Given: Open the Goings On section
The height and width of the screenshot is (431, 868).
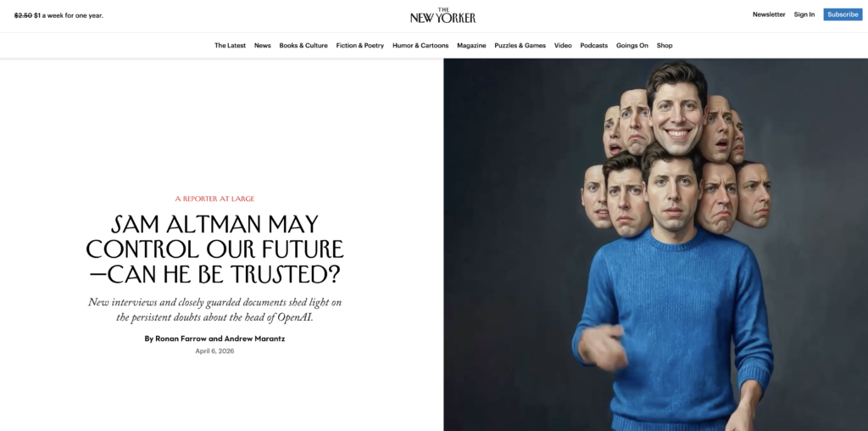Looking at the screenshot, I should 632,46.
